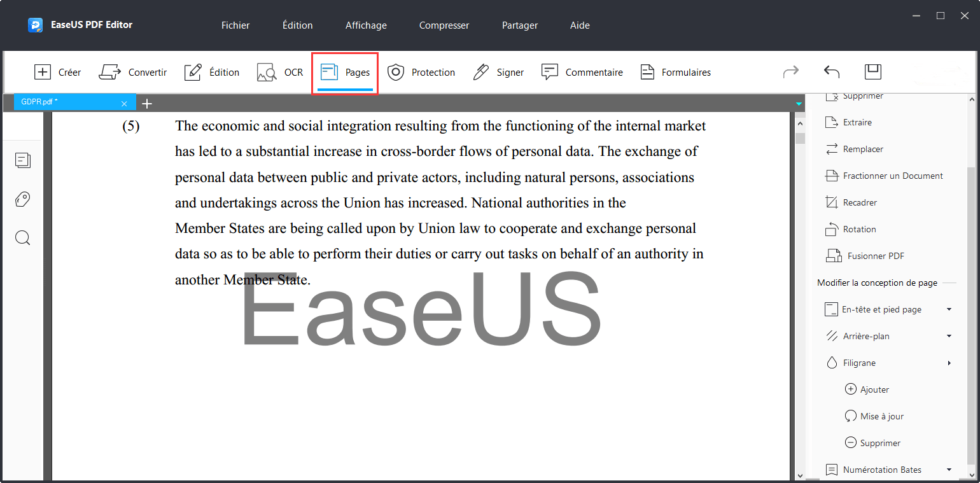Open the Édition menu

[298, 25]
